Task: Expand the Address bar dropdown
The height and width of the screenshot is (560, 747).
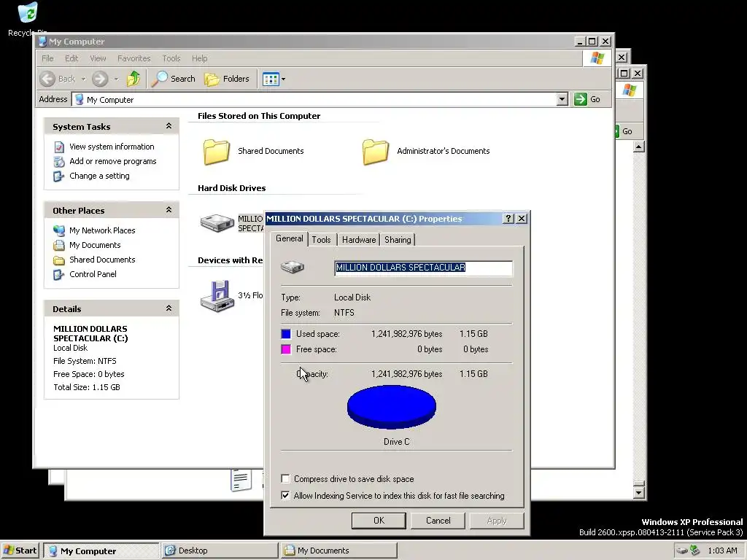Action: click(562, 99)
